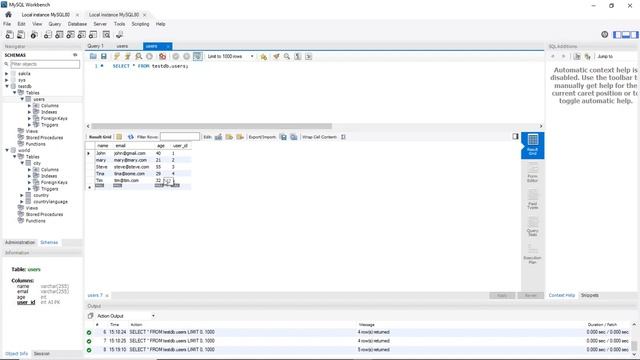This screenshot has width=640, height=360.
Task: Add a row with the edit toolbar icon
Action: (x=229, y=137)
